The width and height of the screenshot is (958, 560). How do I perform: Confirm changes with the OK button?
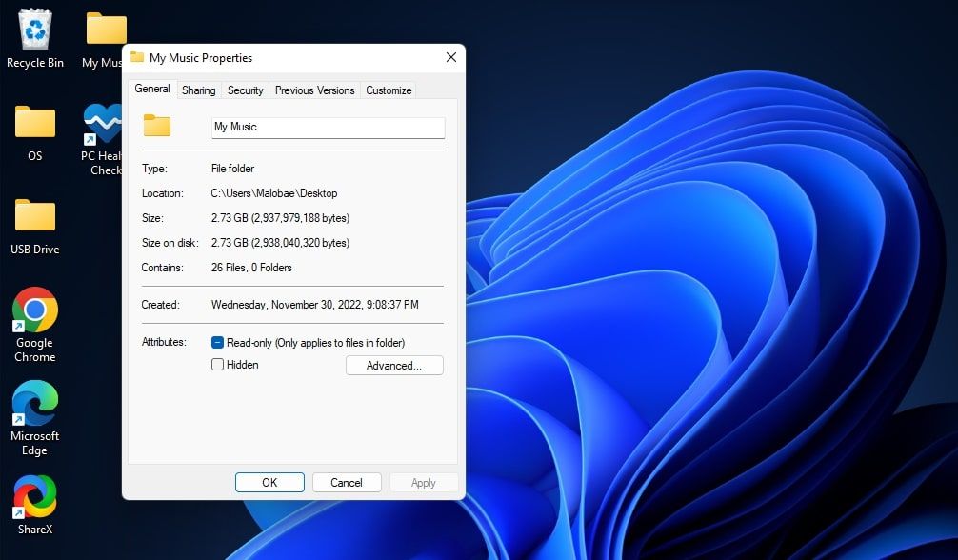pyautogui.click(x=269, y=482)
